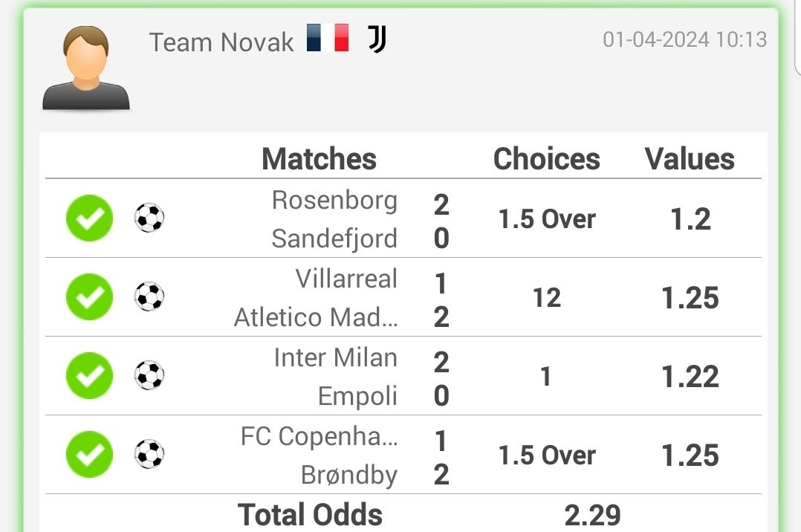Open the Rosenborg team name
801x532 pixels.
tap(334, 200)
